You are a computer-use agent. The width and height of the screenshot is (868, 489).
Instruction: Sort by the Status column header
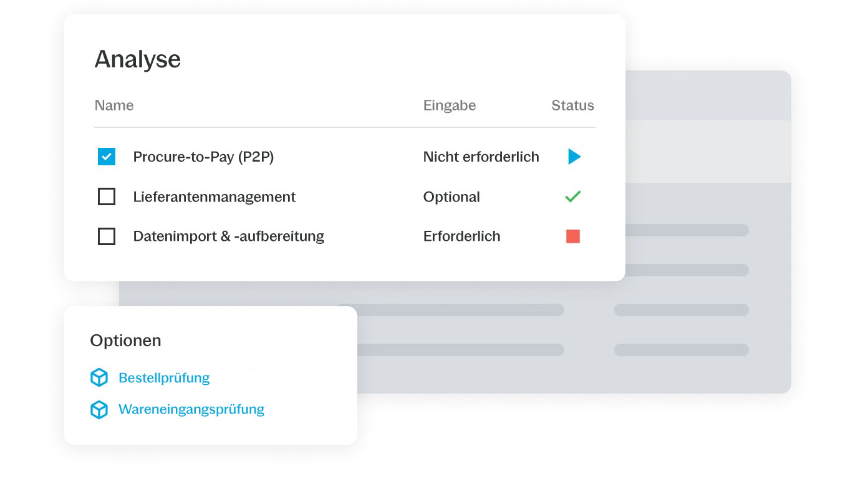tap(572, 105)
